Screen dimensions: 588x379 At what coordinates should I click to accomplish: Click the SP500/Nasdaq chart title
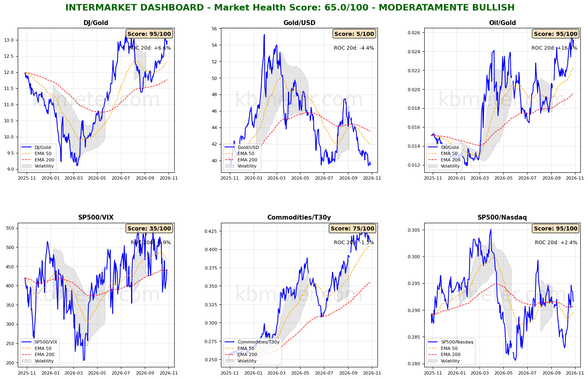click(503, 218)
